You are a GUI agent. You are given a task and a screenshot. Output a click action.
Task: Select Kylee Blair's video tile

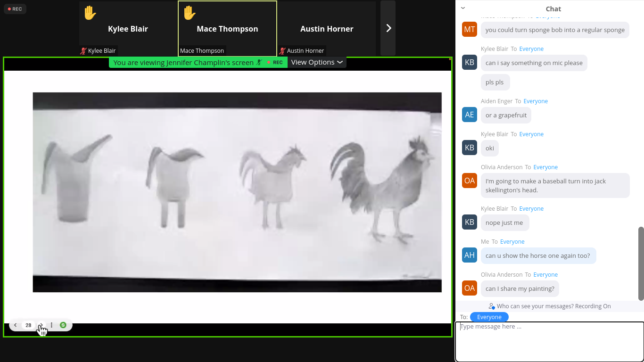click(x=128, y=28)
